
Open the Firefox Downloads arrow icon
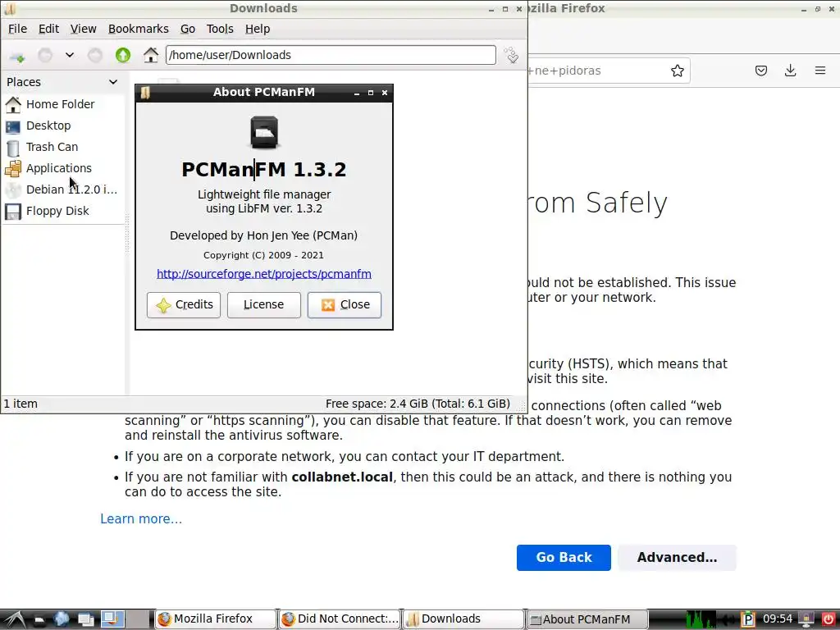click(x=790, y=71)
